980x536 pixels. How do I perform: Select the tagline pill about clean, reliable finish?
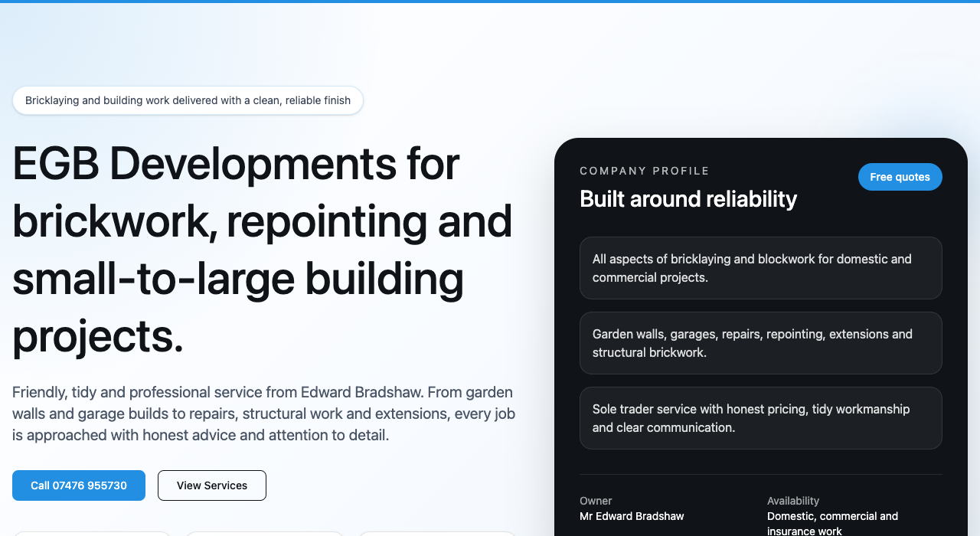pyautogui.click(x=188, y=100)
